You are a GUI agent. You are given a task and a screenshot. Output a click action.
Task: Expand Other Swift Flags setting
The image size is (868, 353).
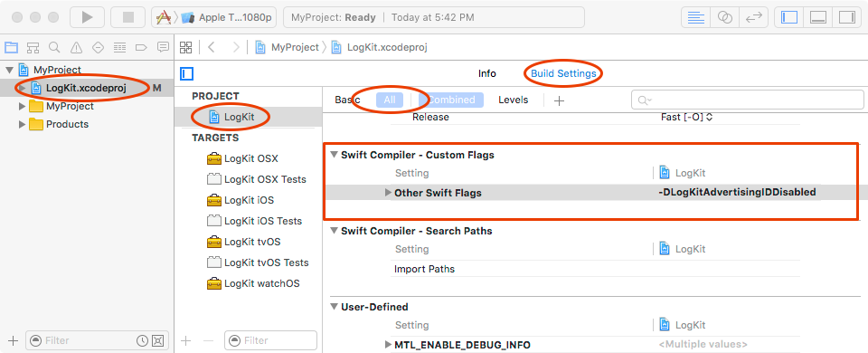click(x=388, y=193)
